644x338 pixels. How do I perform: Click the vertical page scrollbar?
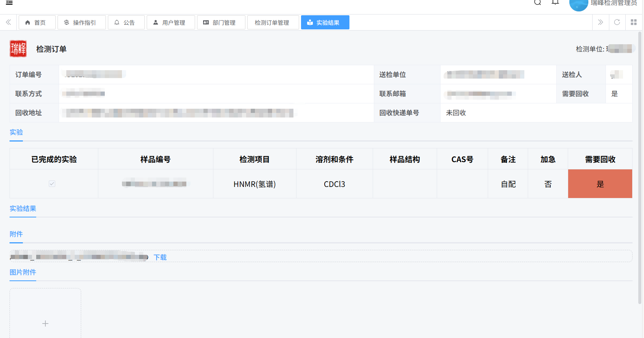tap(640, 168)
